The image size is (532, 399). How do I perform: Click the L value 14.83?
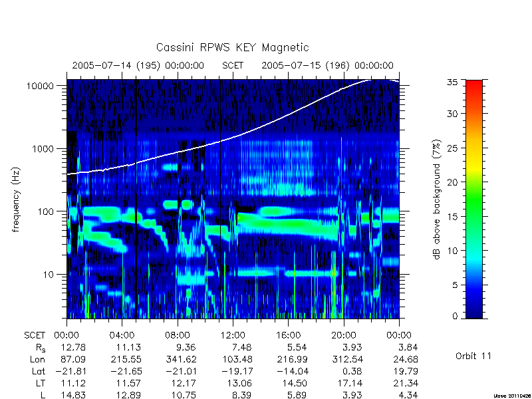pos(73,395)
